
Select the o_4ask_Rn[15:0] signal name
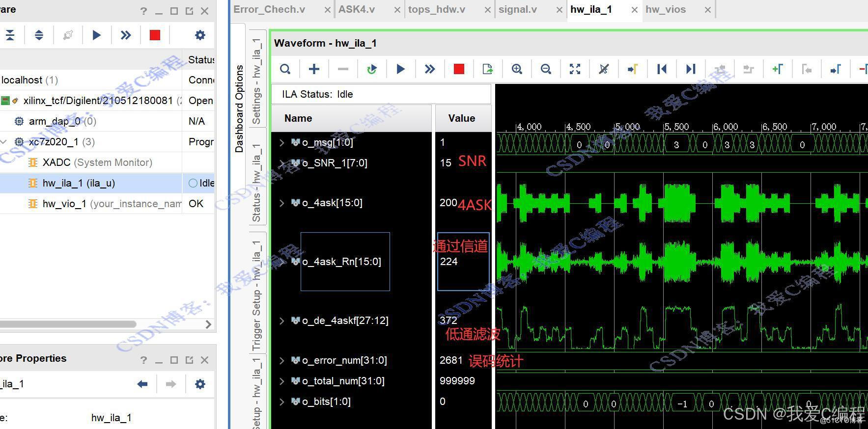pyautogui.click(x=341, y=262)
